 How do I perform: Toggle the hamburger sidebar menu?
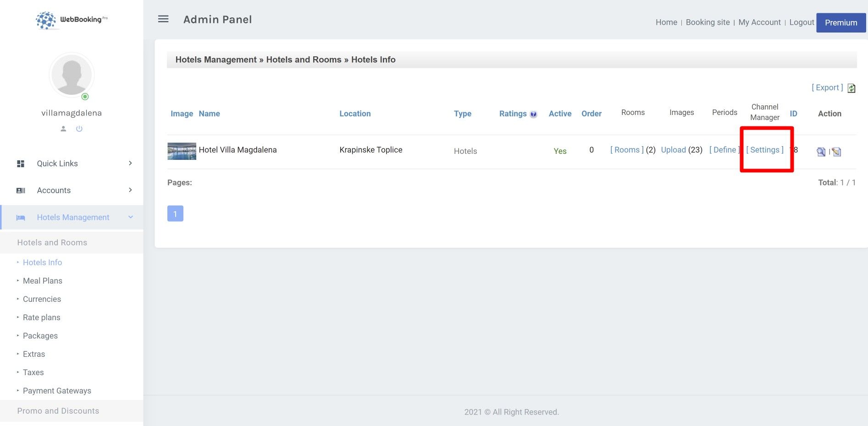tap(163, 19)
